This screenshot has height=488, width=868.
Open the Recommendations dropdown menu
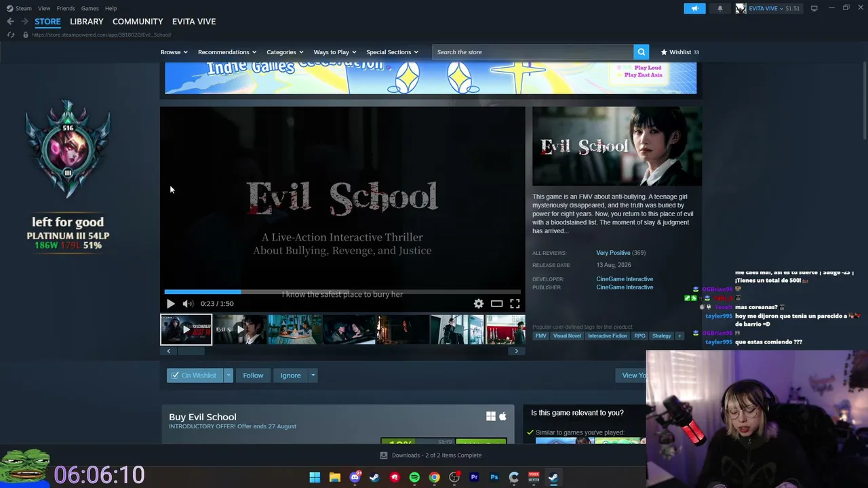coord(227,52)
